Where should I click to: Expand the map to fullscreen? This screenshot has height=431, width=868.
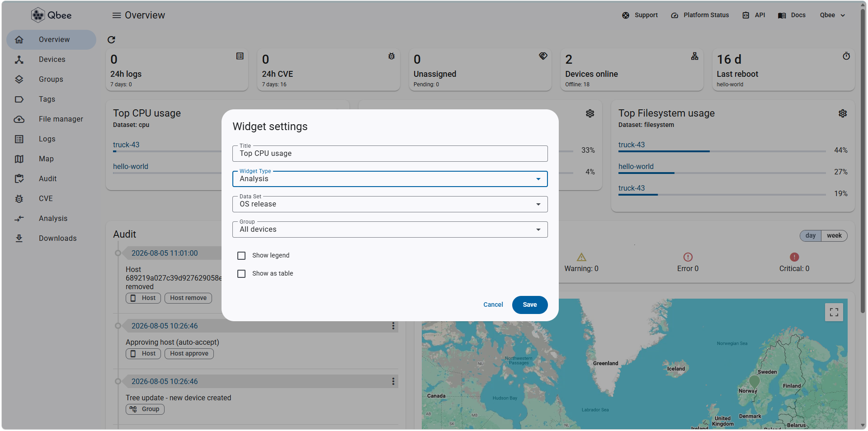[x=834, y=312]
